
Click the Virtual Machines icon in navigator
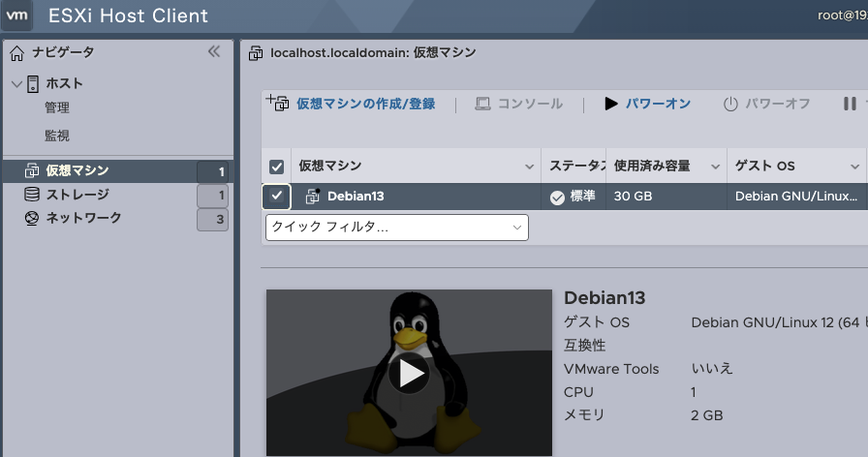(32, 171)
